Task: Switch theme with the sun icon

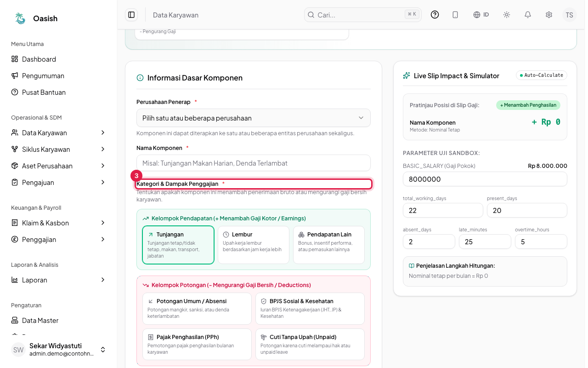Action: [x=507, y=15]
